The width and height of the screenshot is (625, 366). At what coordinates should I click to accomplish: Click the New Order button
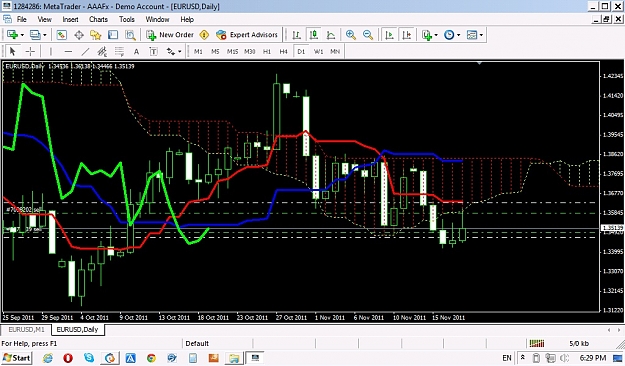click(x=170, y=35)
